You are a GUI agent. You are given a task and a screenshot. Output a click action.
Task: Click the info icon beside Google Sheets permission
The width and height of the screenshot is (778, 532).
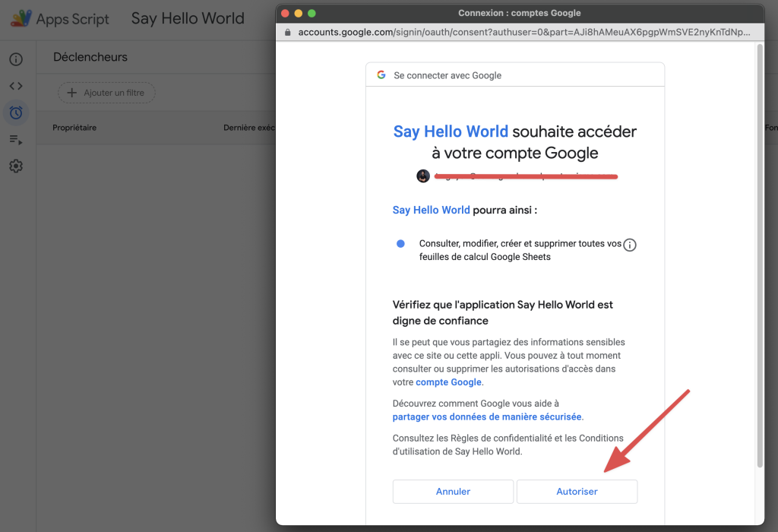629,245
